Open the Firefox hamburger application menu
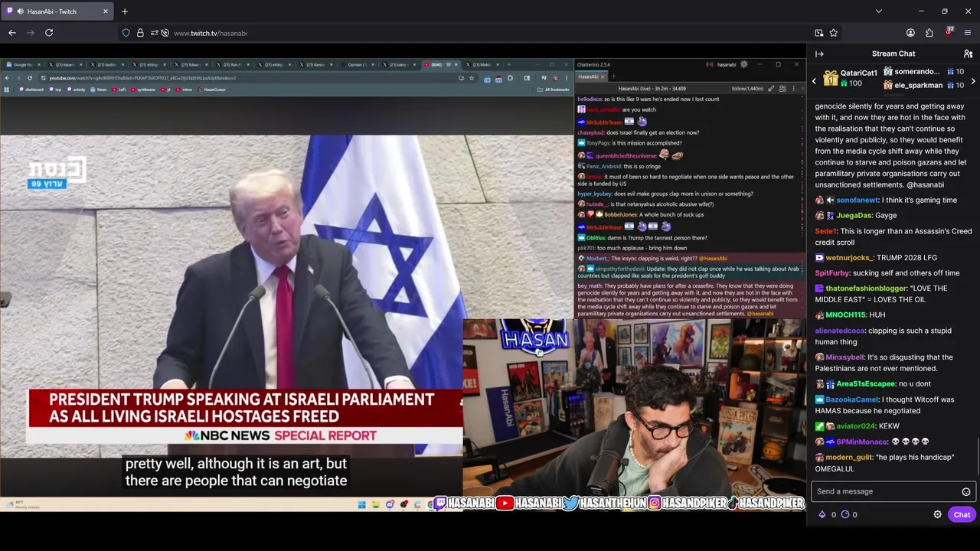 [x=968, y=33]
